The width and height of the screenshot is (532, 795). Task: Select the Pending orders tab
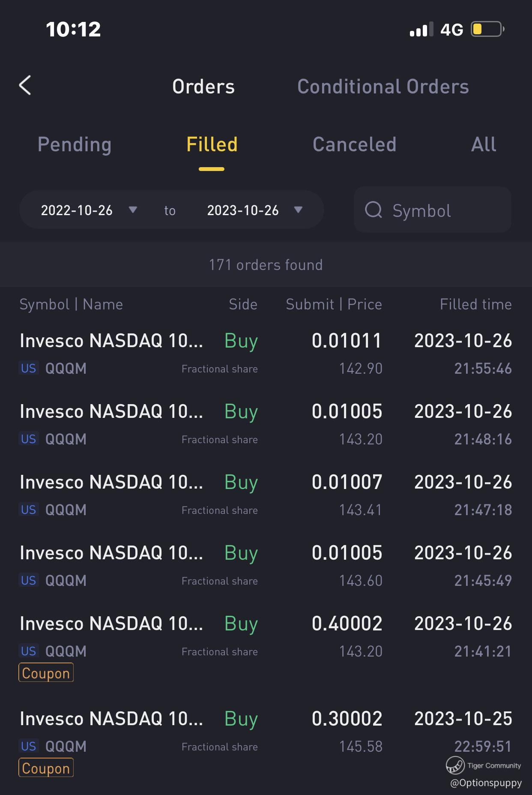pos(75,144)
